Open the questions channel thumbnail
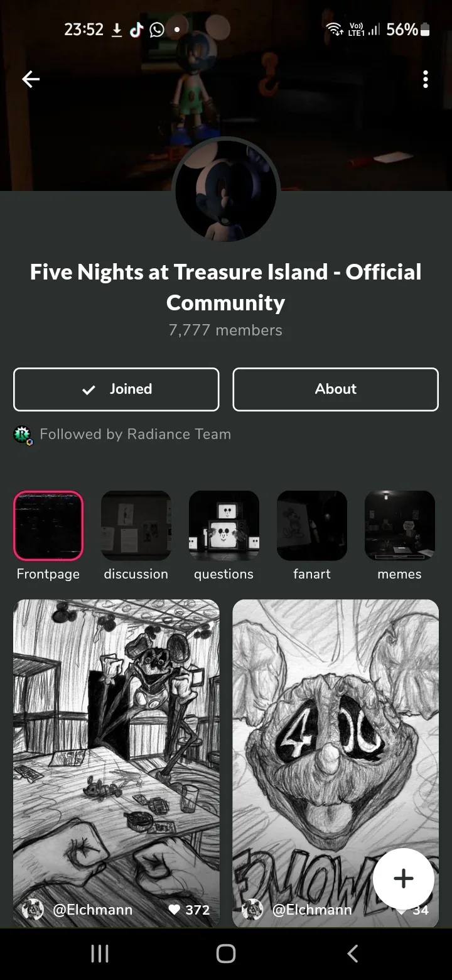 [224, 526]
